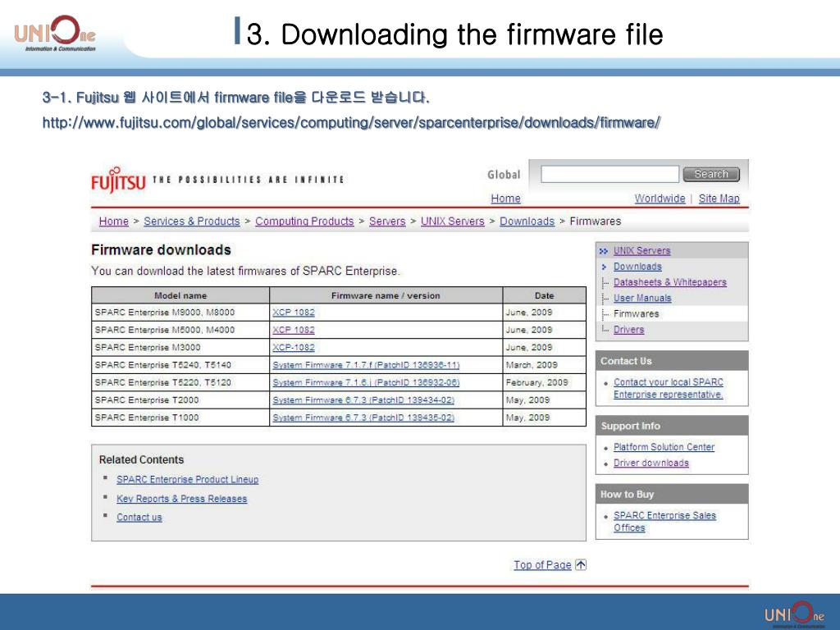Open XCP 1082 for M9000, M8000
Viewport: 840px width, 630px height.
pos(294,313)
